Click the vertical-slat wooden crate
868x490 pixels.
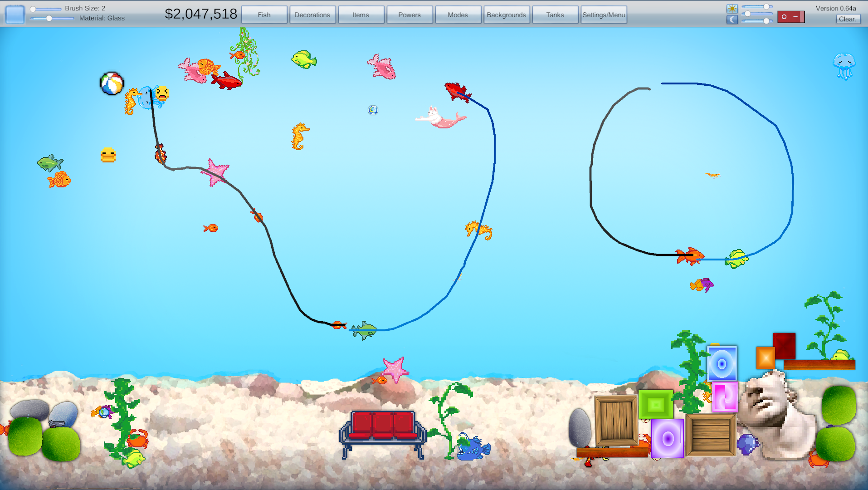click(x=616, y=421)
